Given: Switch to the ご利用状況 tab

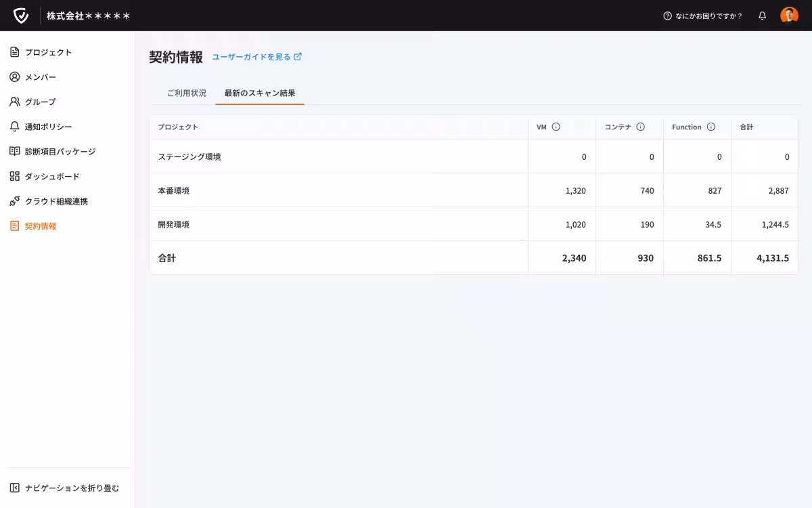Looking at the screenshot, I should [x=185, y=93].
